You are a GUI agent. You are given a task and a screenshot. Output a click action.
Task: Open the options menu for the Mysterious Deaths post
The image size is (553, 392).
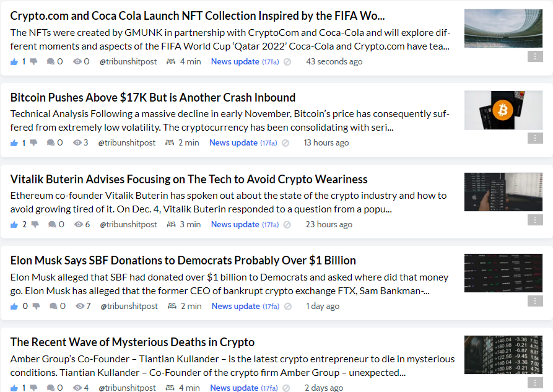click(535, 383)
